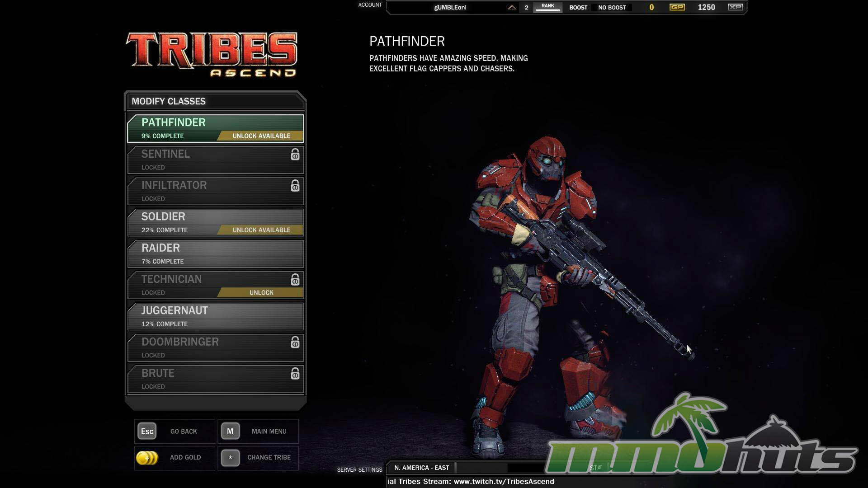
Task: Click the GP currency icon
Action: tap(677, 7)
